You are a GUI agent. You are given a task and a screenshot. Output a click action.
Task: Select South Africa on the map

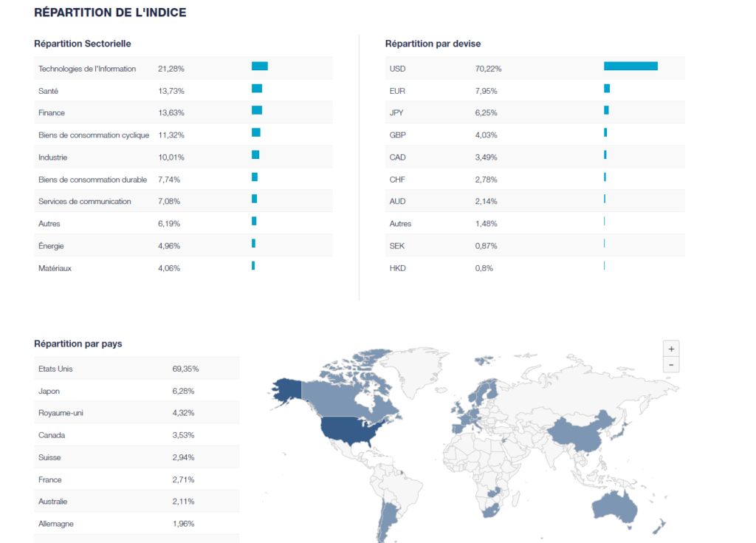point(492,506)
